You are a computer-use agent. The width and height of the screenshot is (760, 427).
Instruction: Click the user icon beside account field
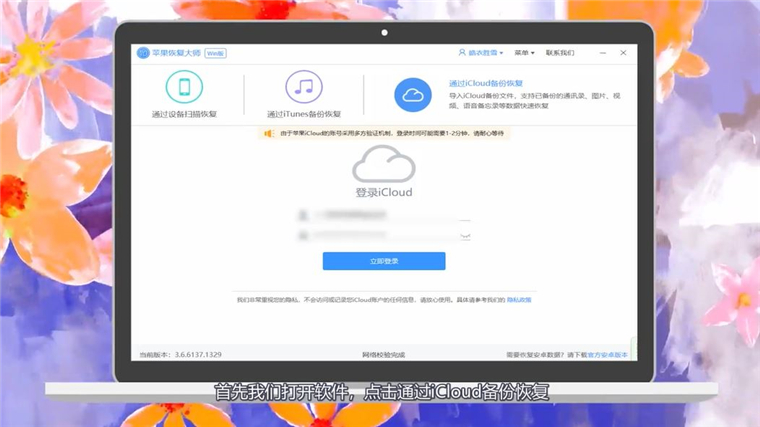click(x=303, y=215)
